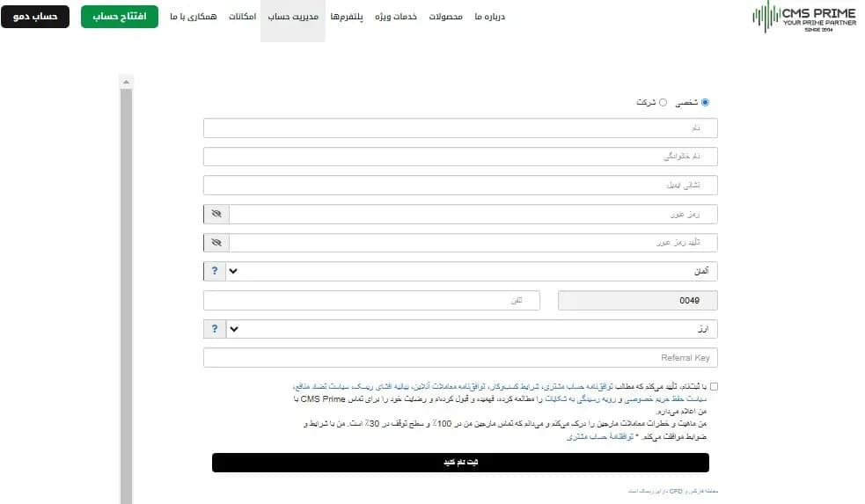Toggle visibility of the تأیید رمز عبور field
Image resolution: width=865 pixels, height=504 pixels.
click(216, 243)
